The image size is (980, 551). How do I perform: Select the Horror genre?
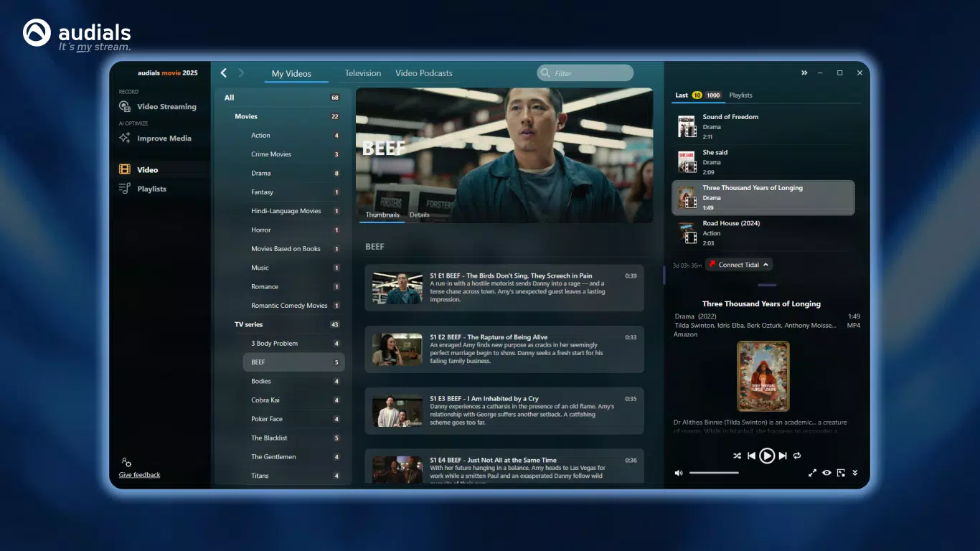pyautogui.click(x=293, y=230)
